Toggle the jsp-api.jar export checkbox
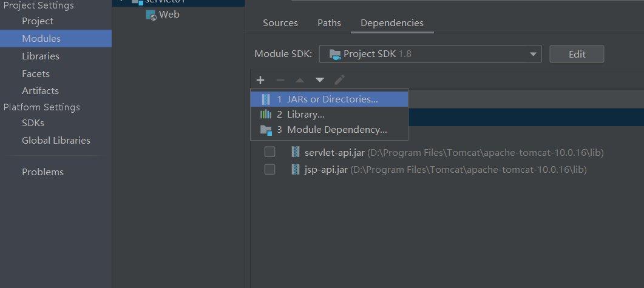 (269, 169)
